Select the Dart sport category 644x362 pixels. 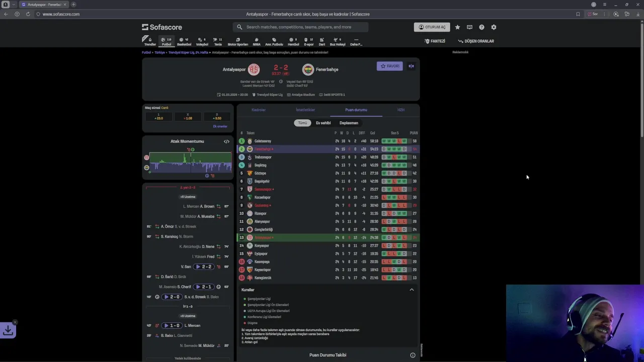pyautogui.click(x=322, y=41)
